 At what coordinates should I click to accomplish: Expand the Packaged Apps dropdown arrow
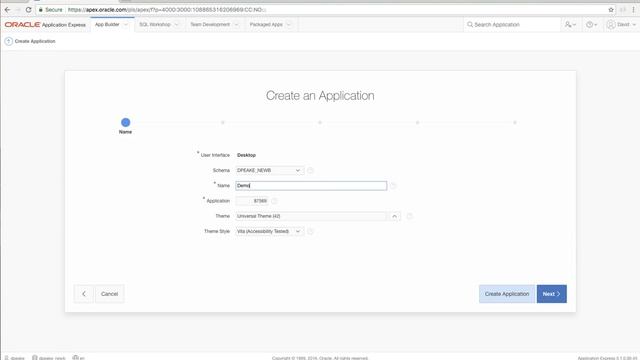[289, 24]
